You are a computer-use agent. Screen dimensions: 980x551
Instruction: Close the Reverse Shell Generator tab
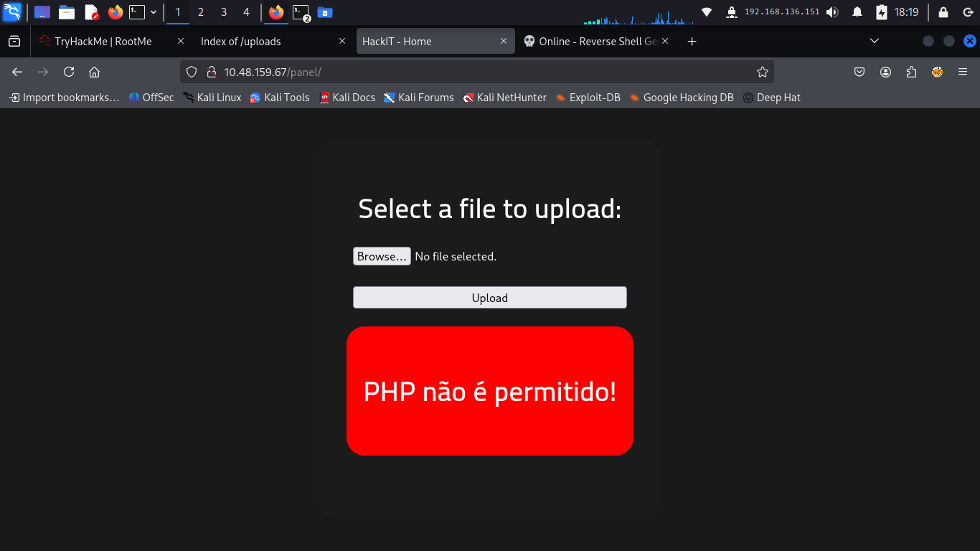tap(665, 42)
